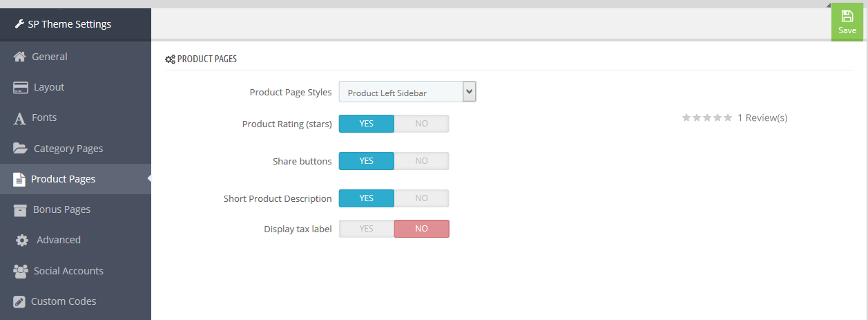Click the third rating star

click(707, 117)
